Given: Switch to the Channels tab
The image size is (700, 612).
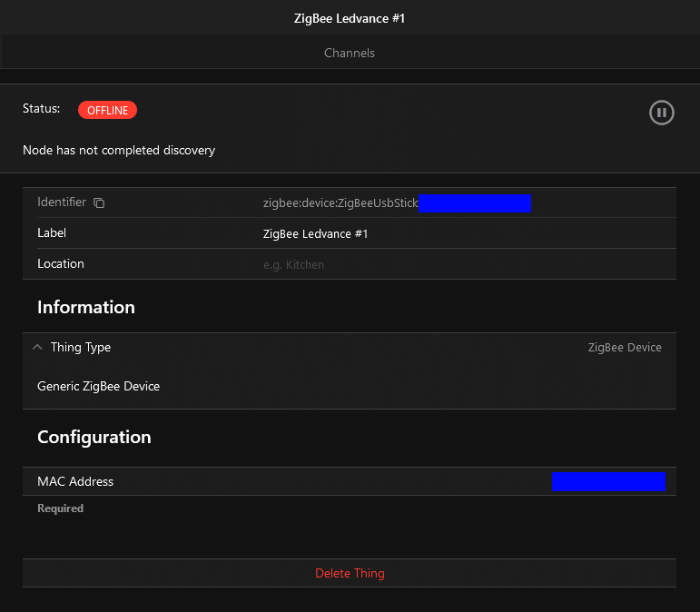Looking at the screenshot, I should tap(350, 53).
